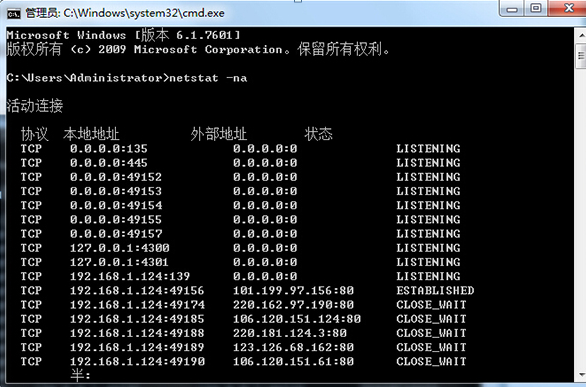Click CLOSE_WAIT on the 49190 row
Image resolution: width=586 pixels, height=387 pixels.
pos(432,362)
